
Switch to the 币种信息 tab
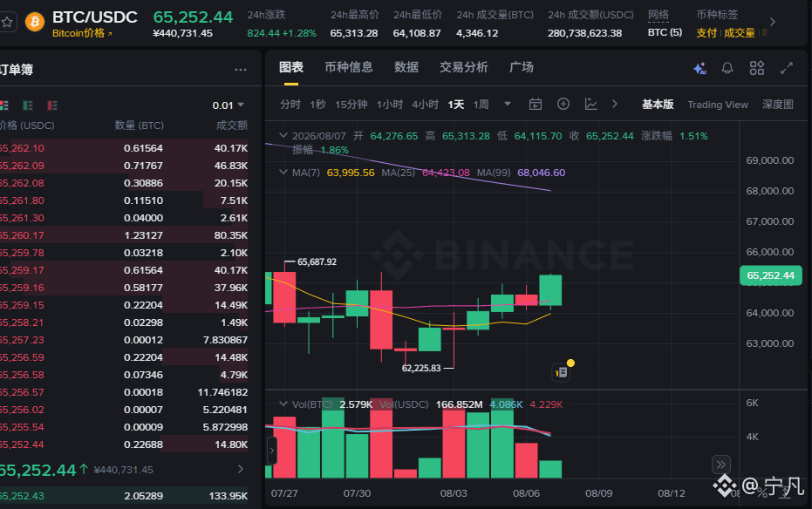click(x=349, y=67)
